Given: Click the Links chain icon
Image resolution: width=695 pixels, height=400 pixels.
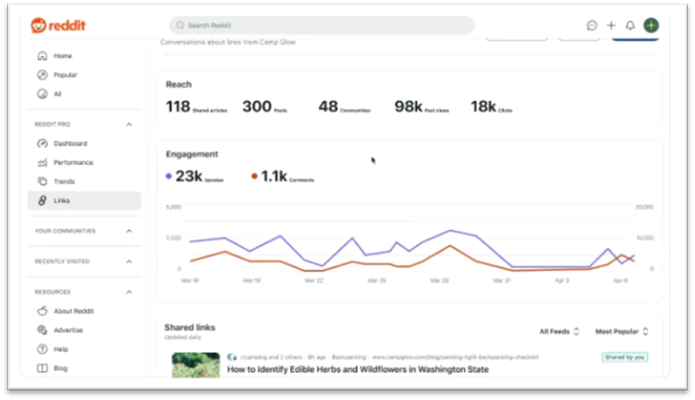Looking at the screenshot, I should 42,200.
